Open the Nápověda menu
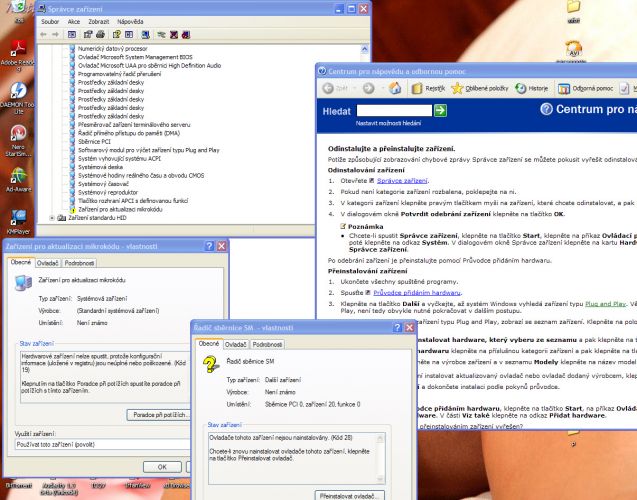 [x=130, y=22]
